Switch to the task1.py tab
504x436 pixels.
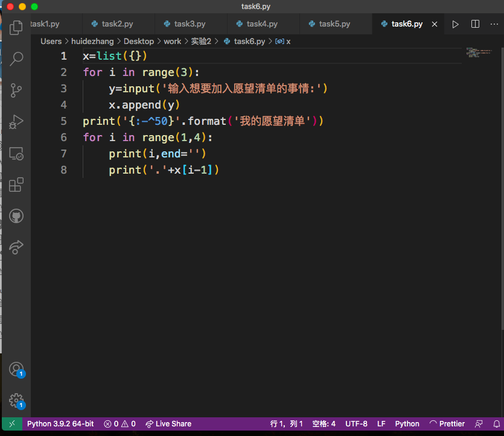click(56, 24)
